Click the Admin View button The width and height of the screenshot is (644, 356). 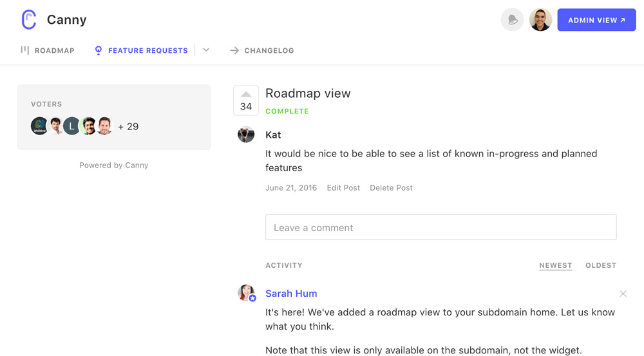click(596, 20)
